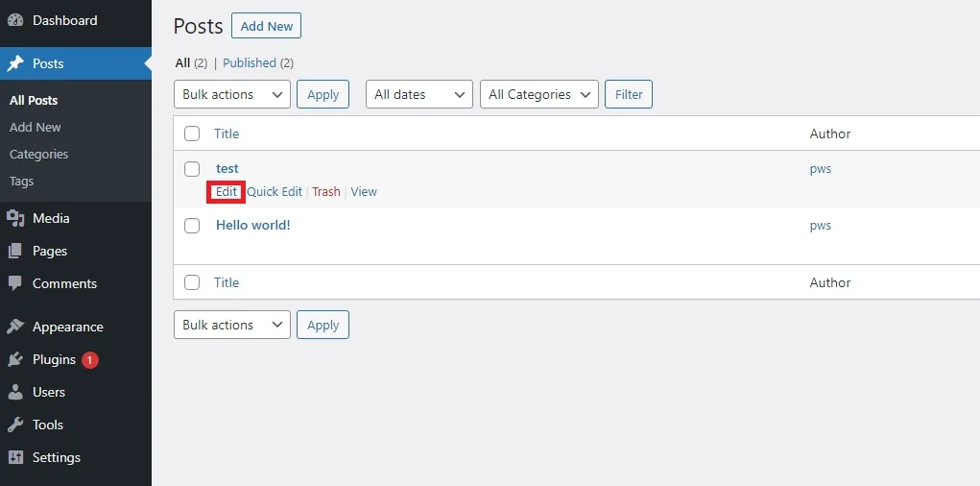Click the Dashboard gauge icon
980x486 pixels.
pyautogui.click(x=15, y=20)
